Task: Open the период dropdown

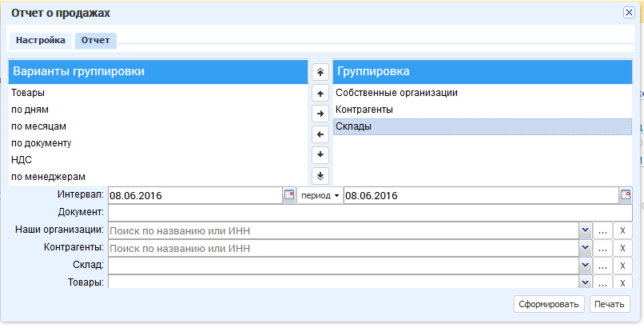Action: [x=320, y=196]
